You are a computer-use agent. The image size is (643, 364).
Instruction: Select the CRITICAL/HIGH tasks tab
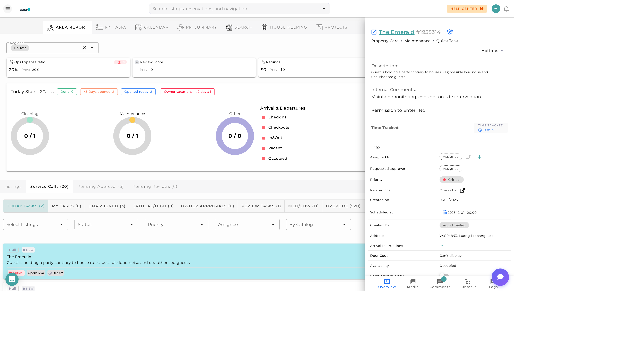[x=153, y=206]
